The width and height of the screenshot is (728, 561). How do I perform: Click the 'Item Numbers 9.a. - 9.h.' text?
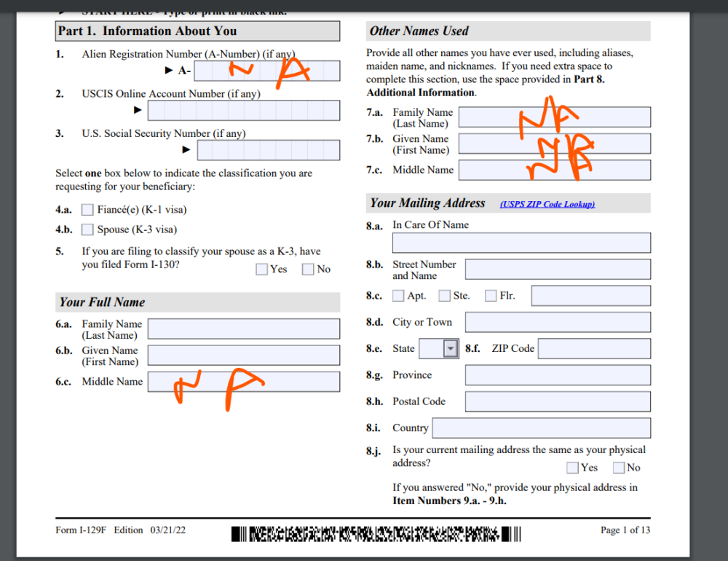pos(449,501)
